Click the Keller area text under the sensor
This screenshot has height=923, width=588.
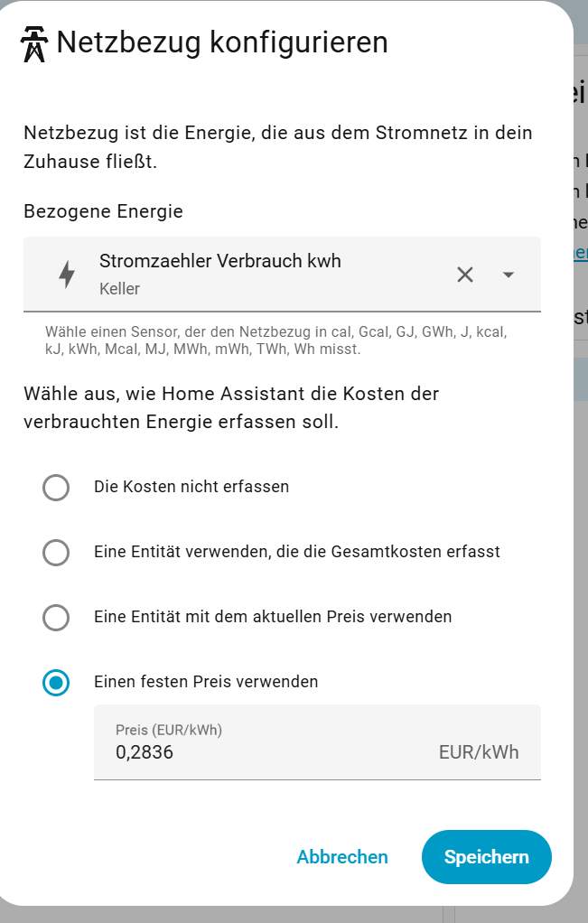120,290
